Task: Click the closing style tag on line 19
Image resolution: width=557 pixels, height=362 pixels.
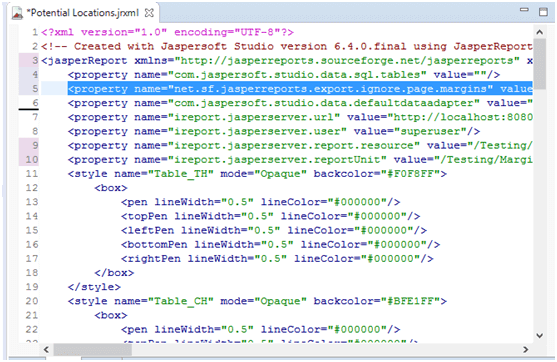Action: point(94,287)
